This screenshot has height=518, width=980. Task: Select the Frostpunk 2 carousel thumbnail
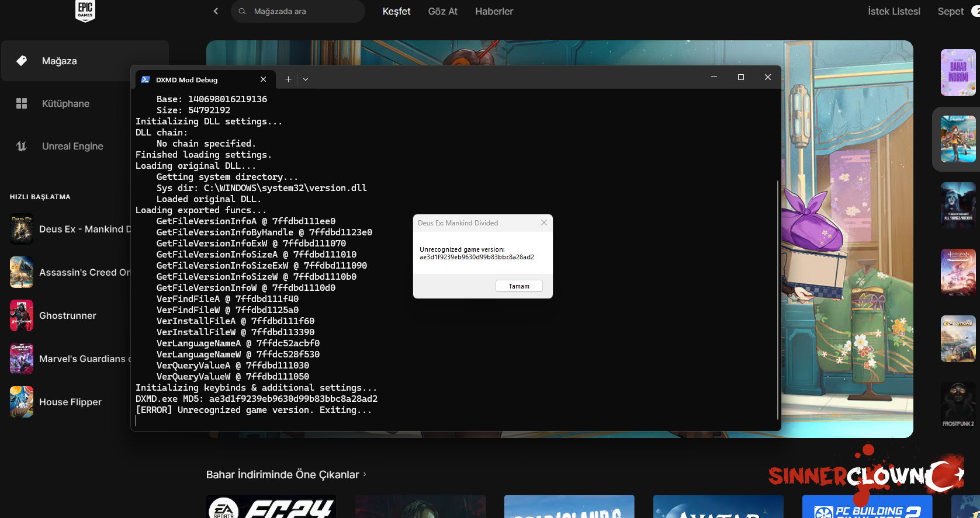[958, 405]
